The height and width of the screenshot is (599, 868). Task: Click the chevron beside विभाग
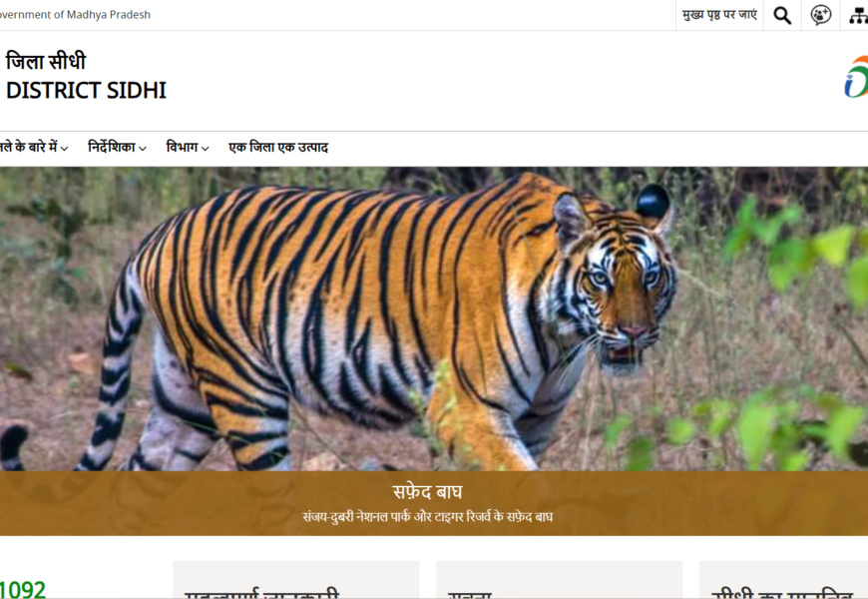(x=205, y=149)
